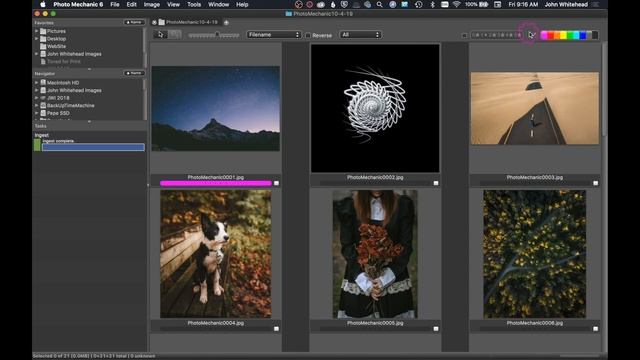Image resolution: width=640 pixels, height=360 pixels.
Task: Open the Image menu
Action: (152, 4)
